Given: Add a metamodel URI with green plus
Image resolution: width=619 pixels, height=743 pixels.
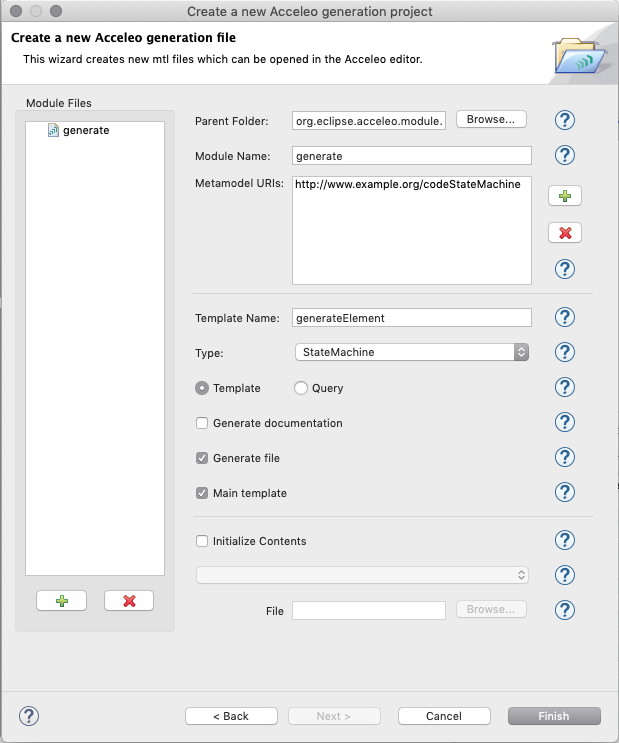Looking at the screenshot, I should pos(565,197).
